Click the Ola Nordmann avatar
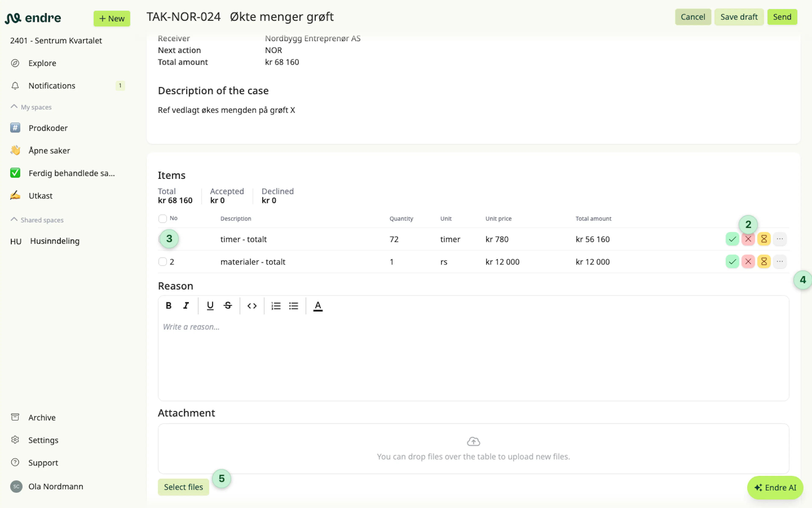Viewport: 812px width, 508px height. [x=16, y=486]
